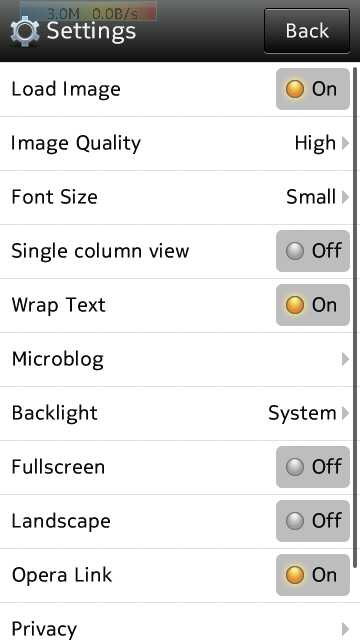
Task: Click the grey Fullscreen indicator dot
Action: point(295,467)
